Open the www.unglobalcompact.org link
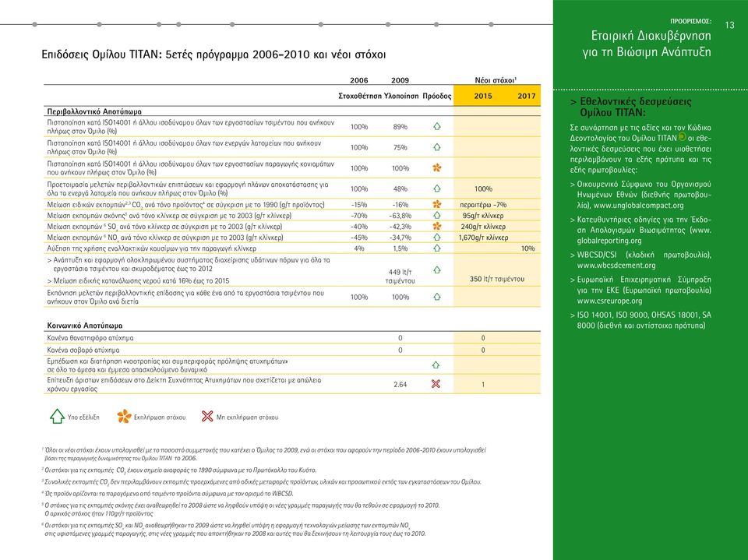The width and height of the screenshot is (748, 560). pos(638,206)
